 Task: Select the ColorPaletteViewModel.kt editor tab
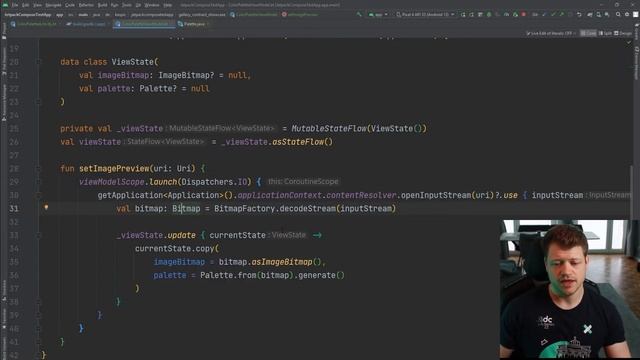coord(144,24)
